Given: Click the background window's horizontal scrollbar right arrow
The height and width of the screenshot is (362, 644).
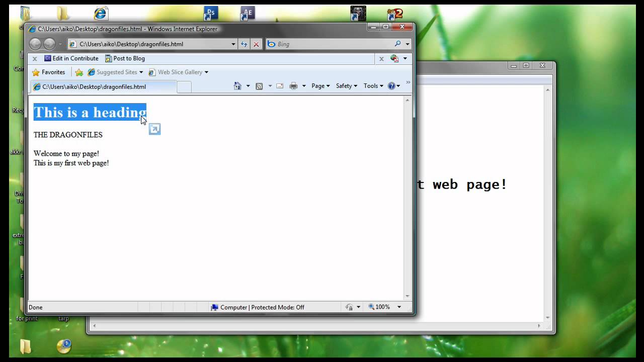Looking at the screenshot, I should tap(539, 326).
